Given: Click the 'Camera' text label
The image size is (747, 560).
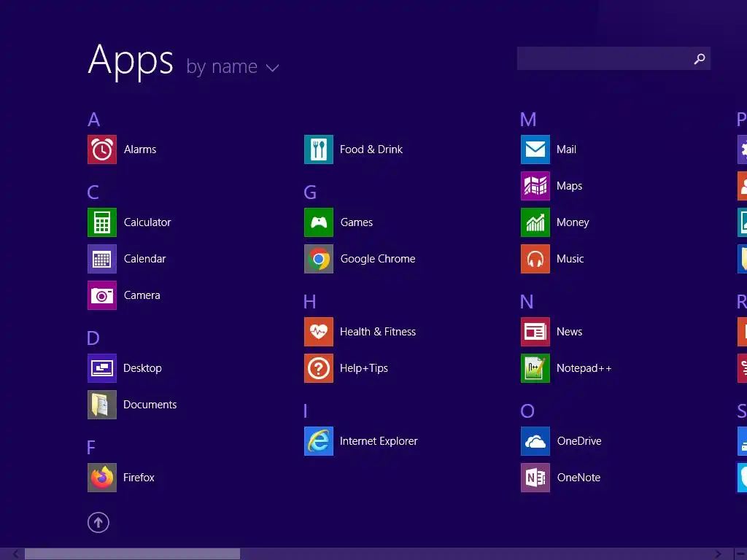Looking at the screenshot, I should [x=142, y=295].
